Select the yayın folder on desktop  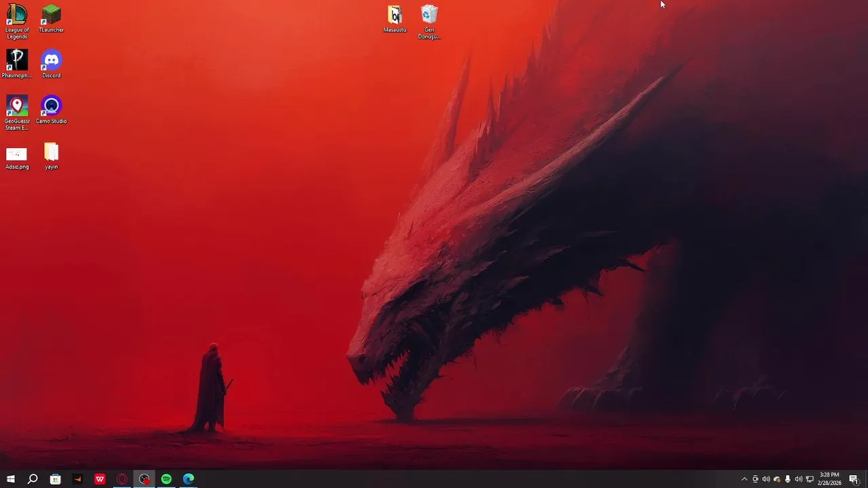click(x=52, y=156)
